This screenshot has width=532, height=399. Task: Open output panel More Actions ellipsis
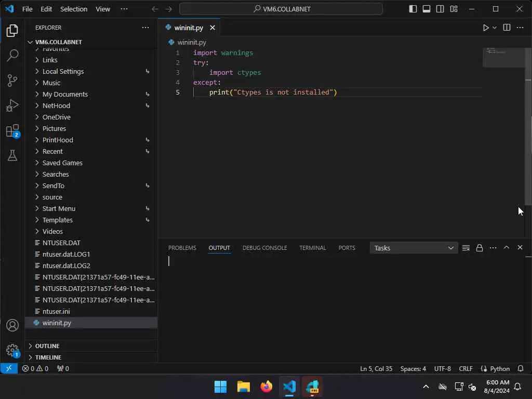(x=493, y=248)
